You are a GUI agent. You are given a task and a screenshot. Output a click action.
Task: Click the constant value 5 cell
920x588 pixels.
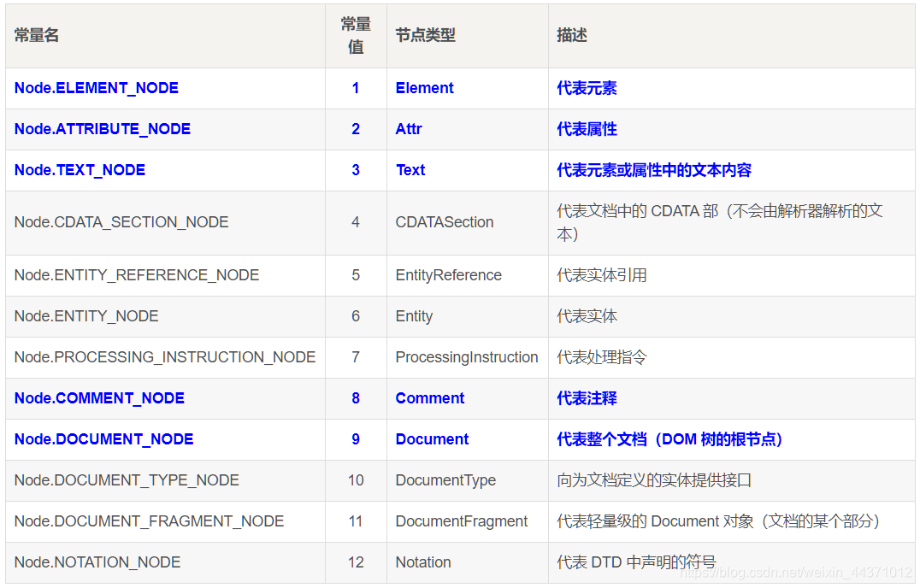pyautogui.click(x=356, y=275)
